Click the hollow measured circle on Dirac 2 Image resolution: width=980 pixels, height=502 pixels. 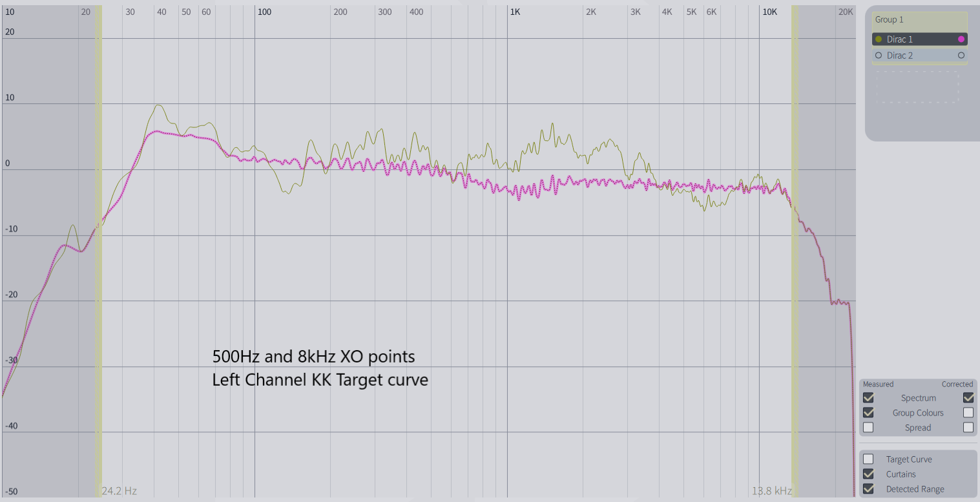click(879, 56)
